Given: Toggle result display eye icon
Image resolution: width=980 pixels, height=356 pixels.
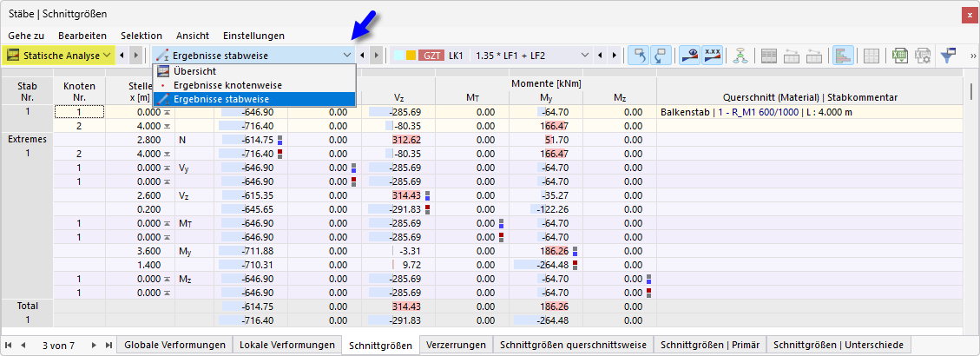Looking at the screenshot, I should (x=690, y=55).
